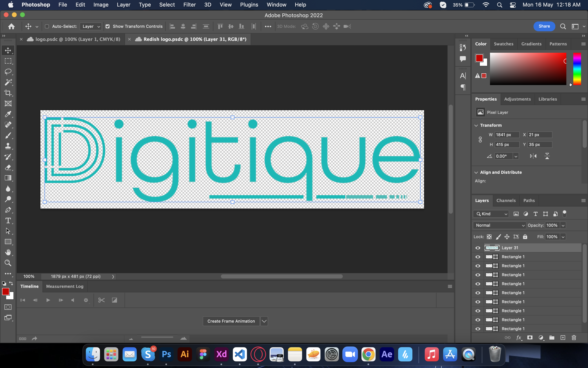Open the Layer menu
The width and height of the screenshot is (588, 368).
[124, 5]
